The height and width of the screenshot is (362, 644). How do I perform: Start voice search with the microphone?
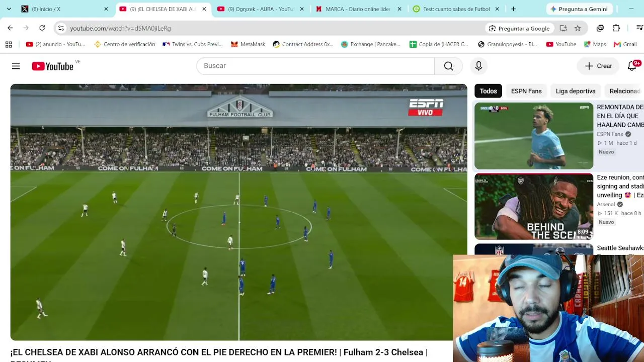point(478,66)
